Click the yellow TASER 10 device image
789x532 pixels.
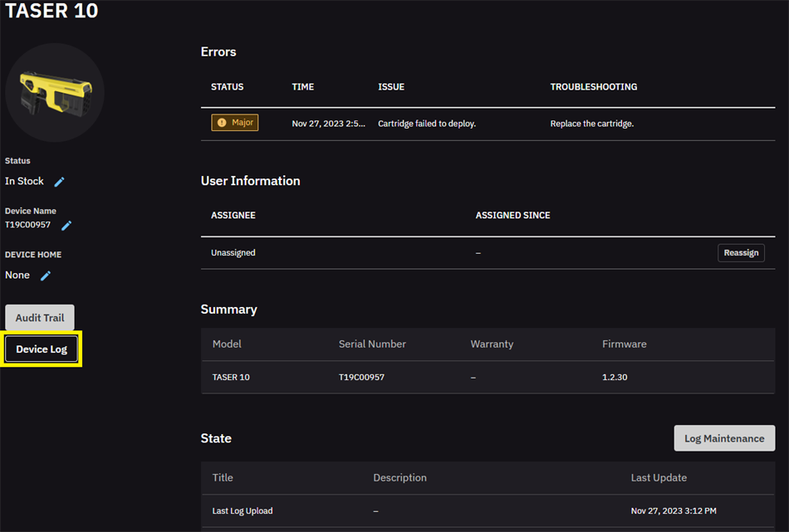[55, 92]
